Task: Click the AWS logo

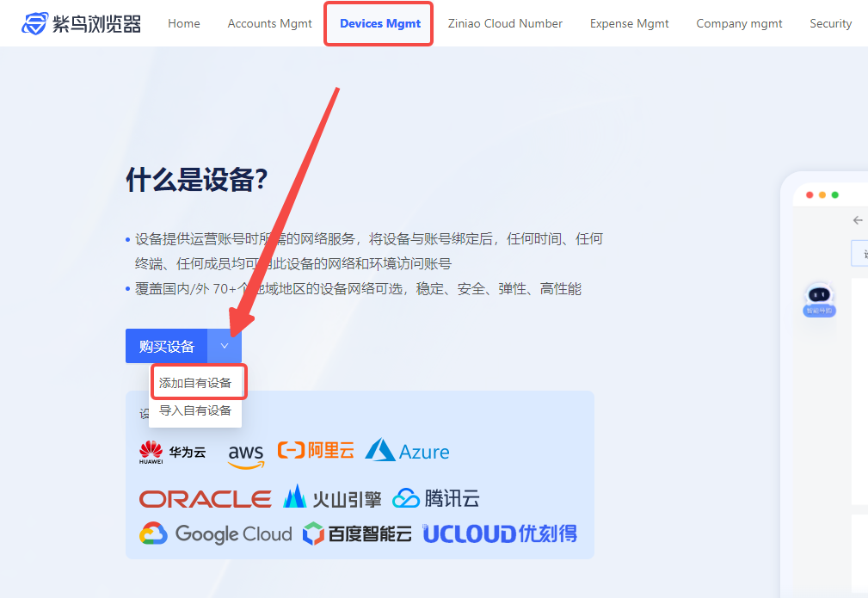Action: pos(246,456)
